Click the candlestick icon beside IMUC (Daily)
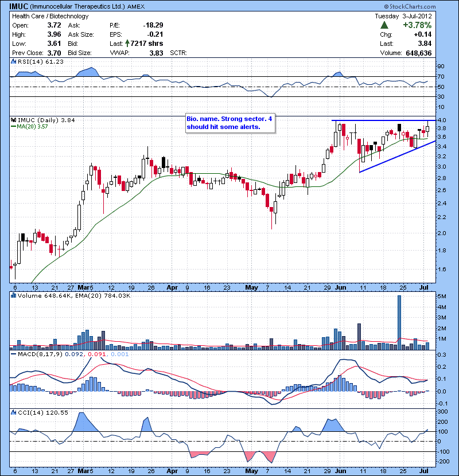 [x=14, y=120]
